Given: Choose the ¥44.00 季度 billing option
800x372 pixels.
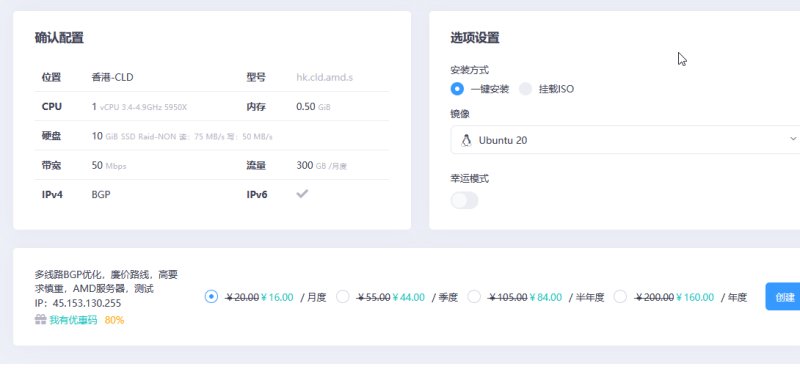Looking at the screenshot, I should (x=343, y=296).
